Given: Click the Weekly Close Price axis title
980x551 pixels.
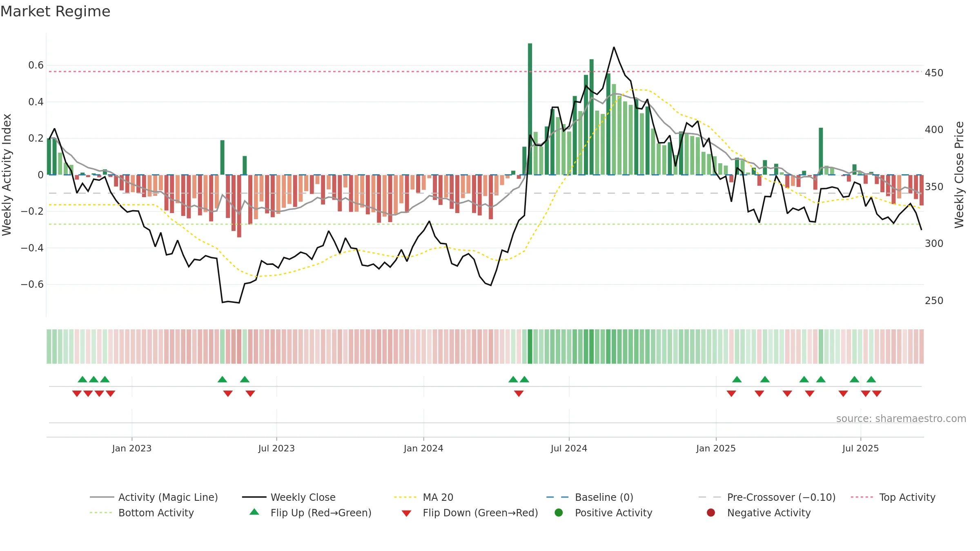Looking at the screenshot, I should tap(959, 175).
